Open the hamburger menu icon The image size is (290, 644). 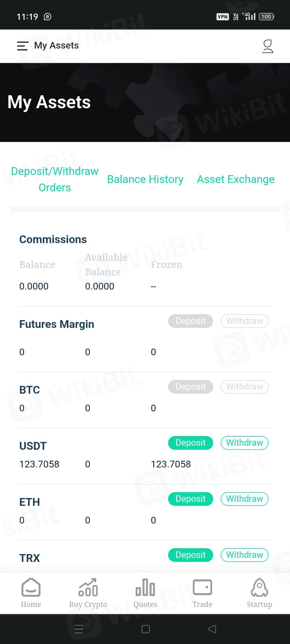pos(23,46)
